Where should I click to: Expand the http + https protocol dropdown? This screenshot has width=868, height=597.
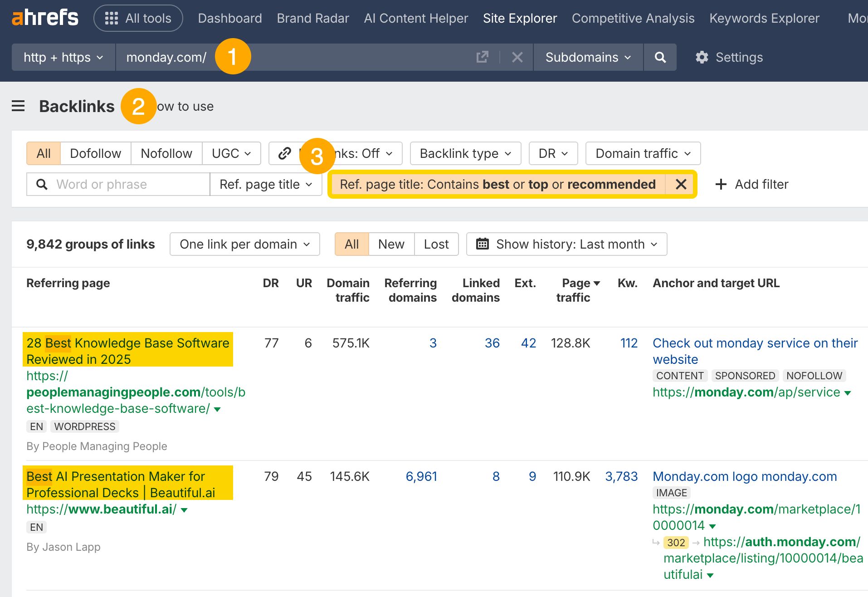63,57
